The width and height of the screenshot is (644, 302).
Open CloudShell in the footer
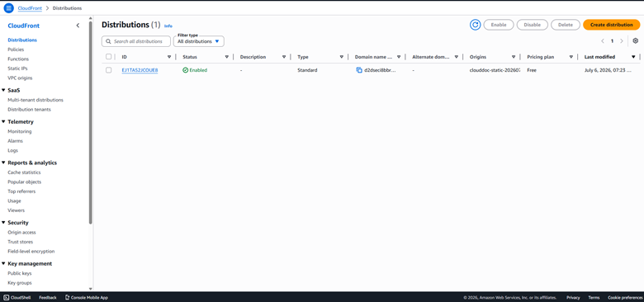tap(17, 298)
